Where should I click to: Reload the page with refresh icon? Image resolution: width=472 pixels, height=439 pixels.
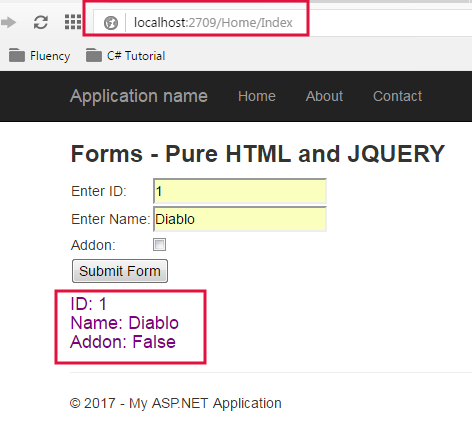point(41,23)
